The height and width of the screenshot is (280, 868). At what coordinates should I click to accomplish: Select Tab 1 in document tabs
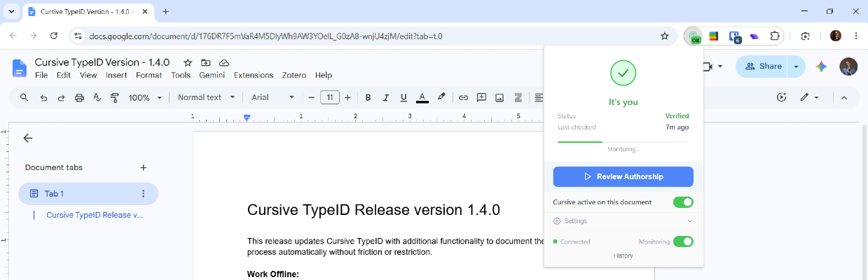tap(88, 194)
